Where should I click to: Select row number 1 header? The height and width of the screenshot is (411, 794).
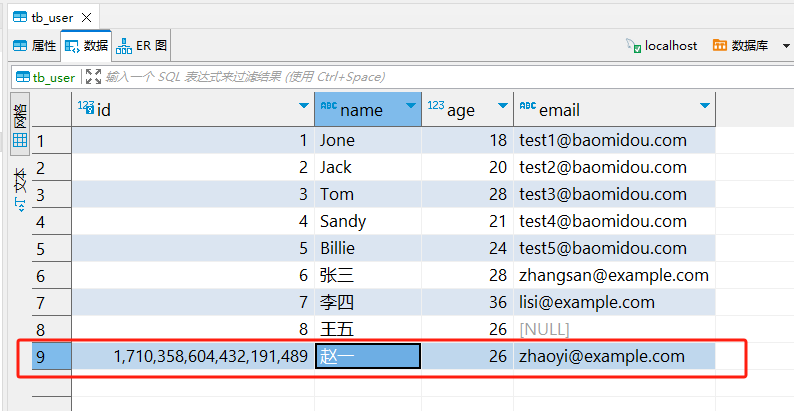click(x=52, y=140)
